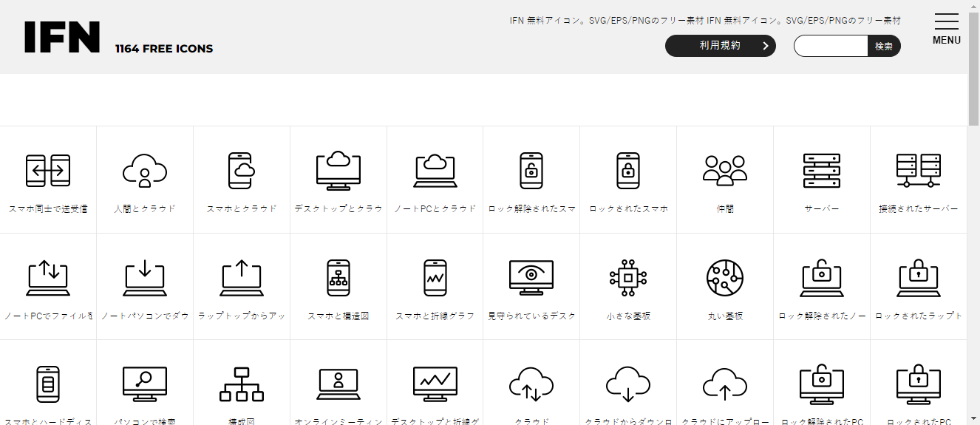Screen dimensions: 980x425
Task: Open the smartphone and cloud icon
Action: pos(242,171)
